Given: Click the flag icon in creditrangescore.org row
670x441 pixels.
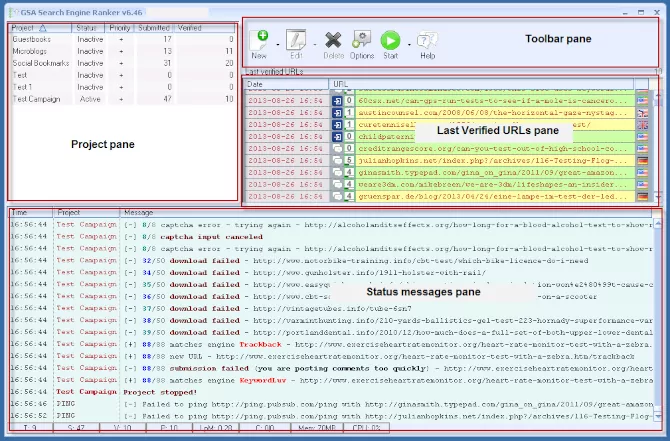Looking at the screenshot, I should (x=642, y=149).
